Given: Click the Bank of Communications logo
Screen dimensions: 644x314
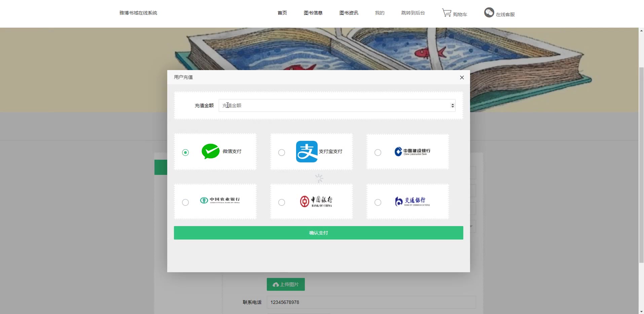Looking at the screenshot, I should pos(412,201).
